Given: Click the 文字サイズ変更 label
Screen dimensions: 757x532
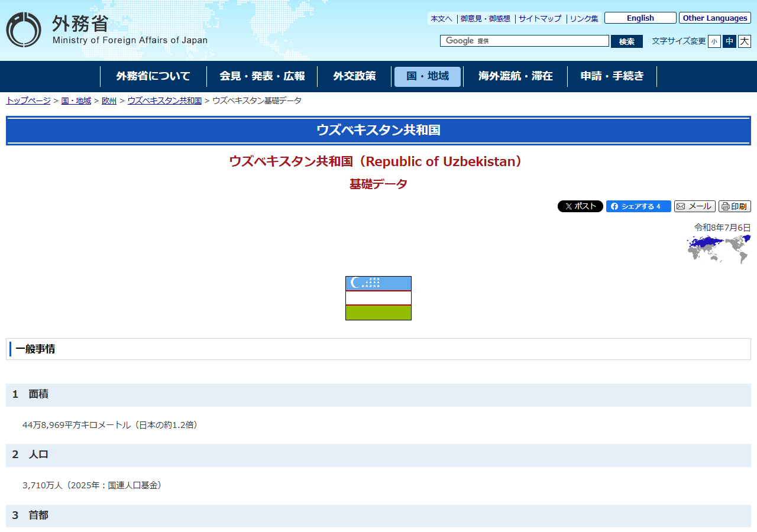Looking at the screenshot, I should [x=679, y=41].
